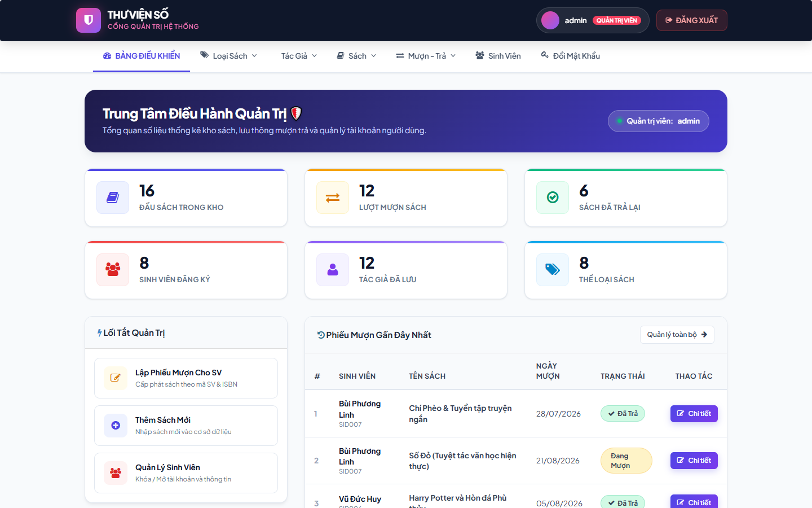The width and height of the screenshot is (812, 508).
Task: Click the edit icon beside Lập Phiếu Mượn Cho SV
Action: coord(116,378)
